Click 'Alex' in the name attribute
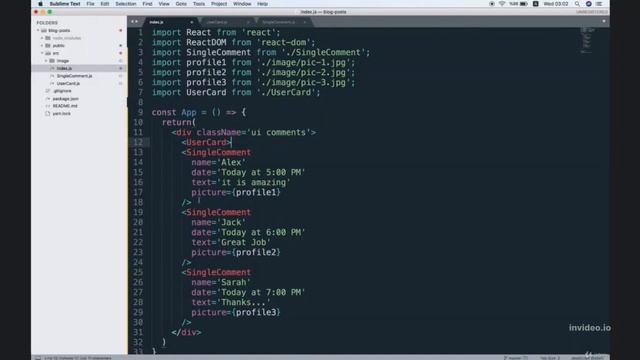 [x=231, y=162]
